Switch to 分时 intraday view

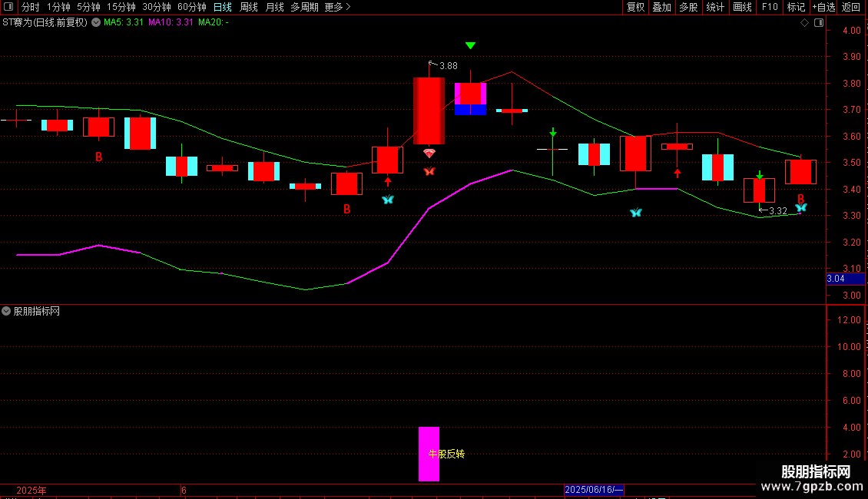point(31,7)
